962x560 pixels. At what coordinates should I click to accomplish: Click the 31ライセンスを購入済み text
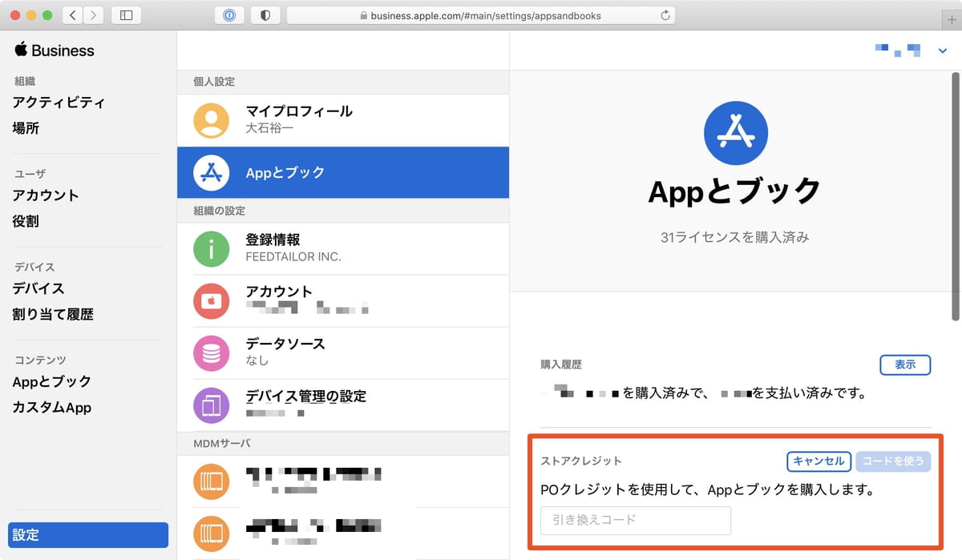coord(735,237)
